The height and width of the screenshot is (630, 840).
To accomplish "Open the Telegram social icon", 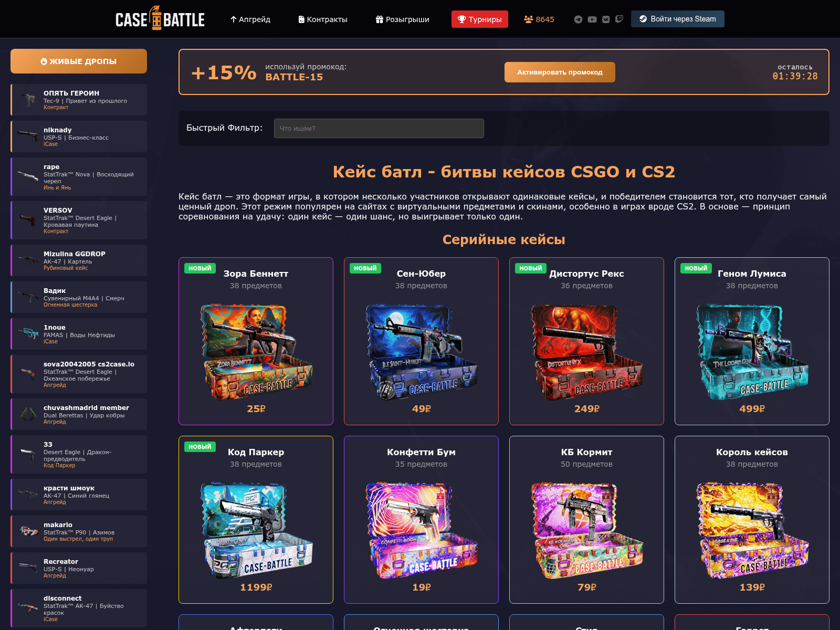I will 578,19.
